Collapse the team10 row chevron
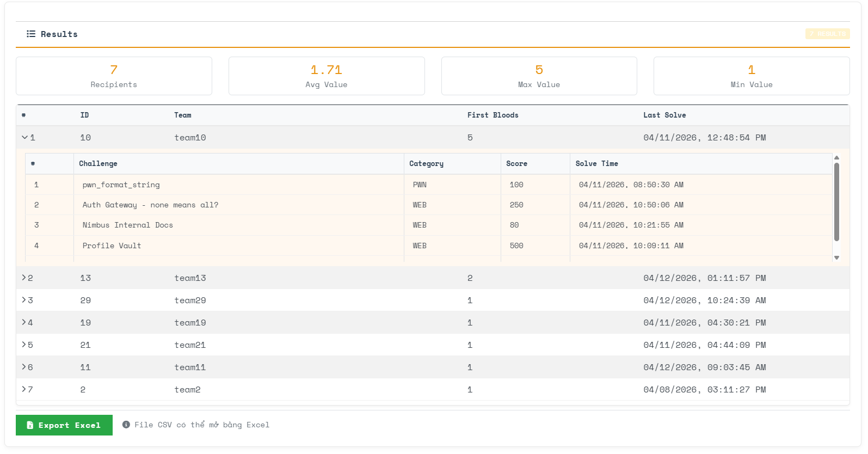 pyautogui.click(x=24, y=138)
